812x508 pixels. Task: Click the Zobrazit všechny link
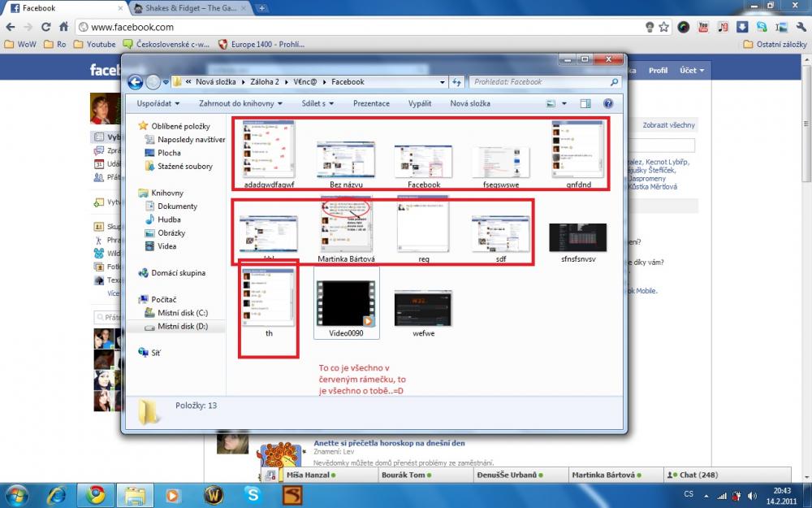pyautogui.click(x=668, y=125)
